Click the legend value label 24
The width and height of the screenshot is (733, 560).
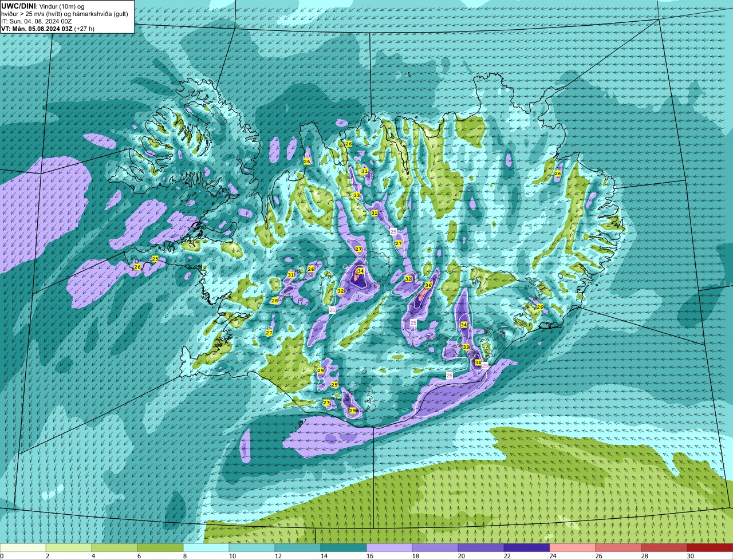(x=553, y=556)
